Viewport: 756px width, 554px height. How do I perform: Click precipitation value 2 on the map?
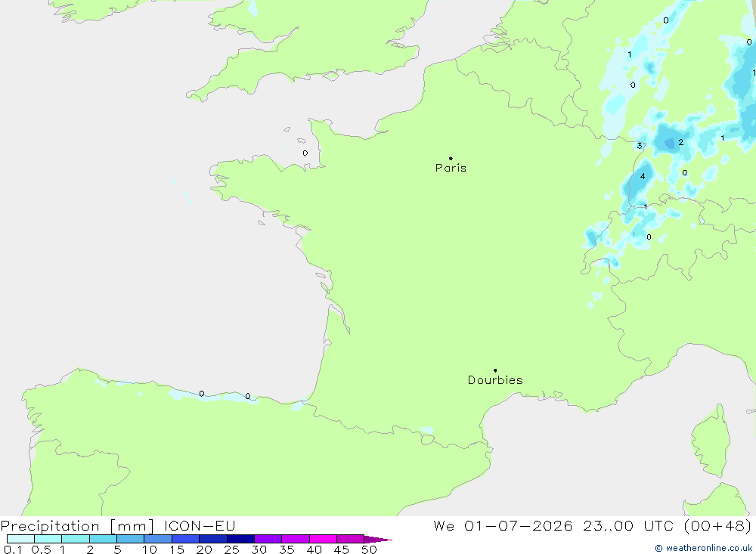click(x=681, y=142)
